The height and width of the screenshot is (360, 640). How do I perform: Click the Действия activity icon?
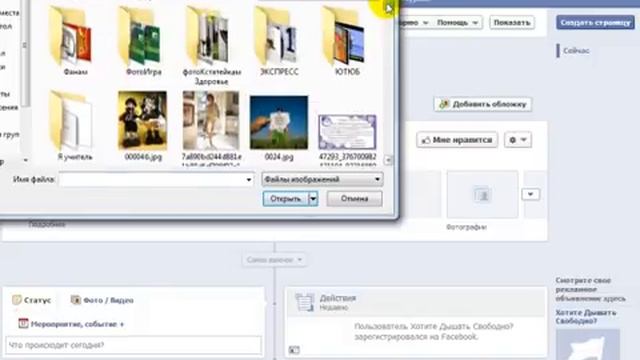click(304, 302)
